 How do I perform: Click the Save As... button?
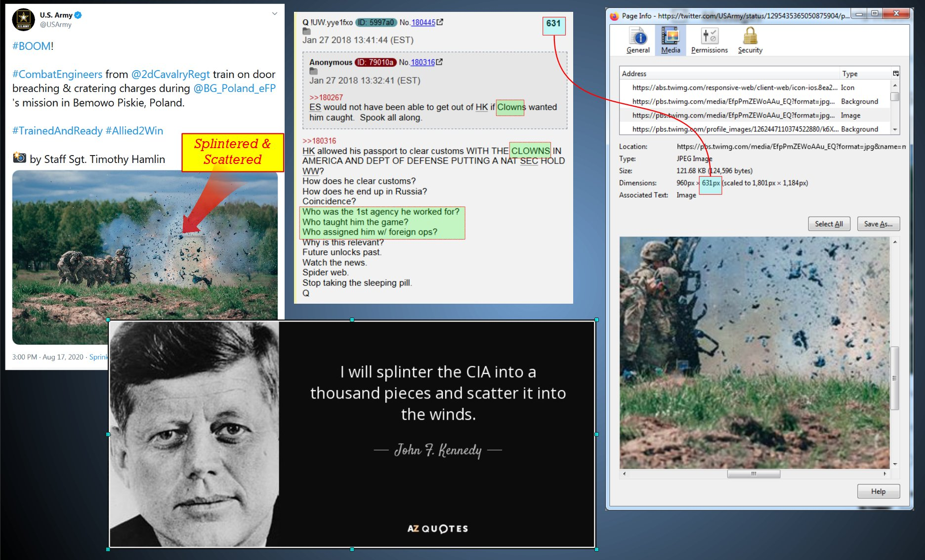(878, 224)
